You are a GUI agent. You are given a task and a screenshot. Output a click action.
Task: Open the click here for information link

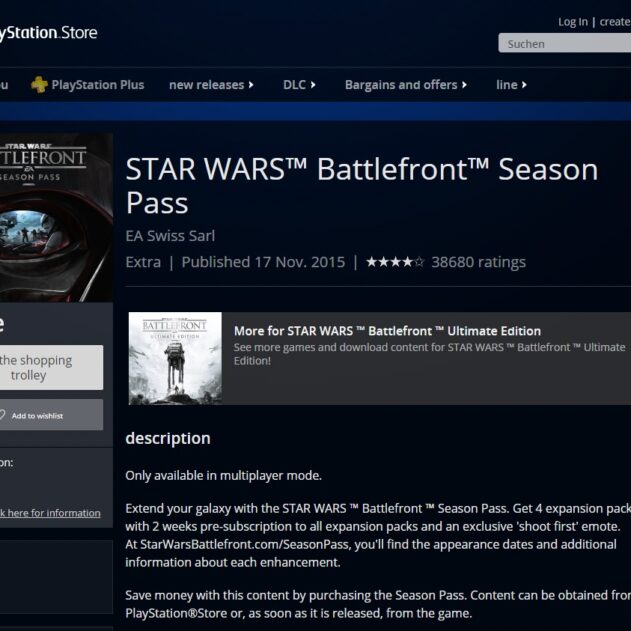tap(50, 513)
